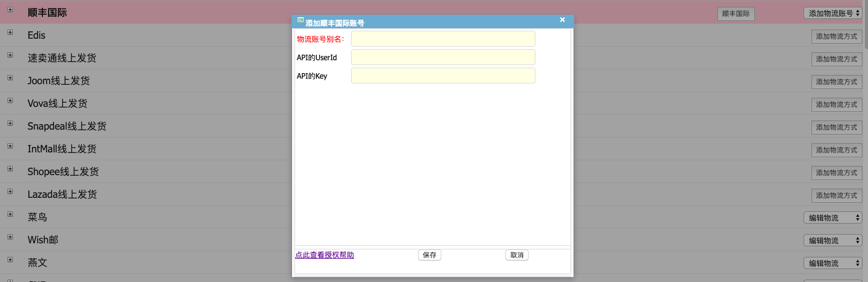Select the 速卖通线上发货 row title
Viewport: 868px width, 282px height.
(62, 58)
